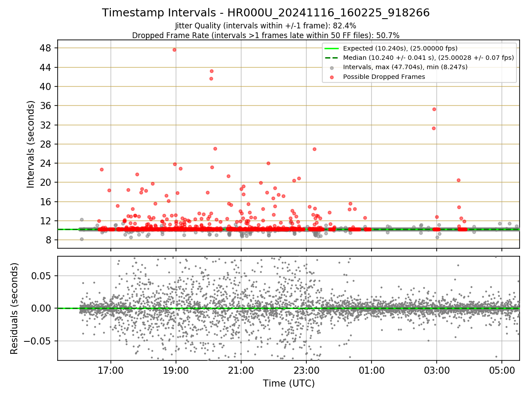Screen dimensions: 532x399
Task: Click the 0.00 tick label on residuals axis
Action: 42,308
